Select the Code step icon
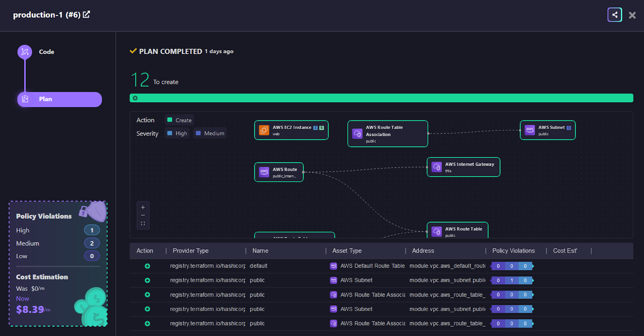The image size is (644, 336). (25, 52)
